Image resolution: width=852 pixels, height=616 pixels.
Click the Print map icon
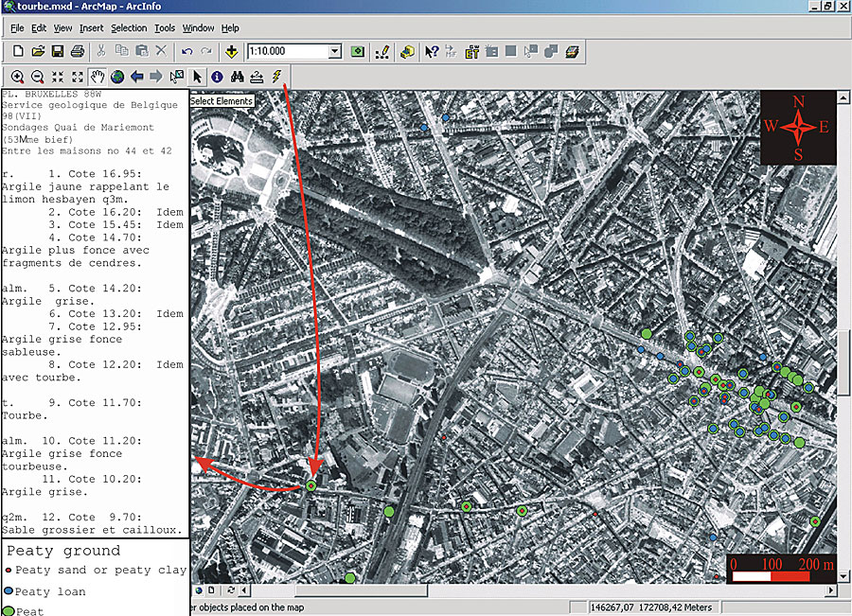[x=78, y=51]
